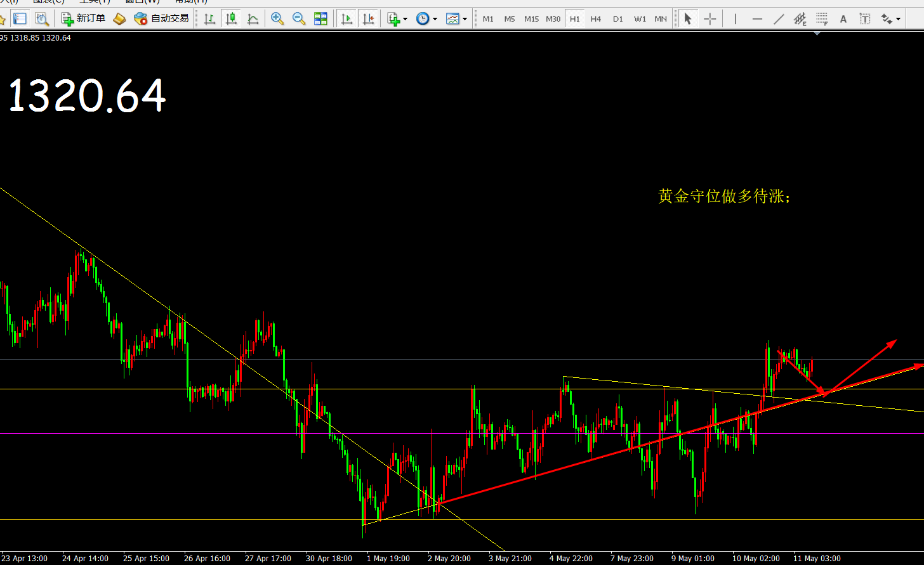Viewport: 924px width, 565px height.
Task: Click the 24 Apr 14:00 axis label
Action: click(85, 559)
